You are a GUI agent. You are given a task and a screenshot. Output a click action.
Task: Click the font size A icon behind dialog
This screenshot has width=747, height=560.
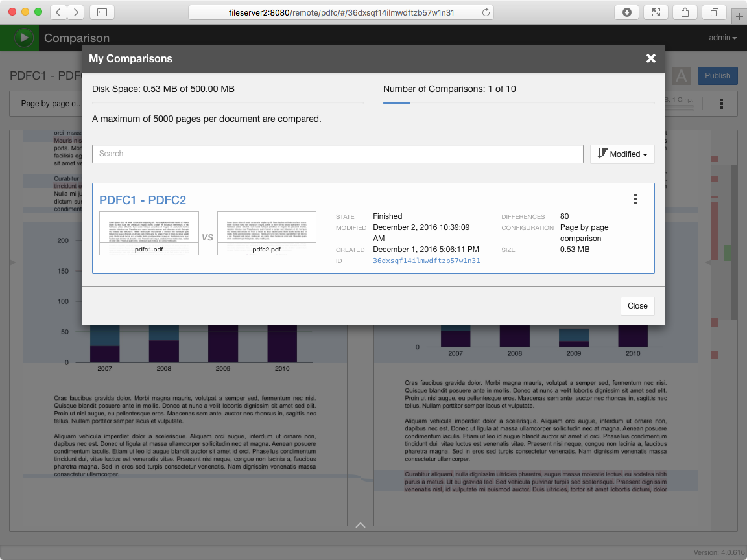pyautogui.click(x=682, y=76)
